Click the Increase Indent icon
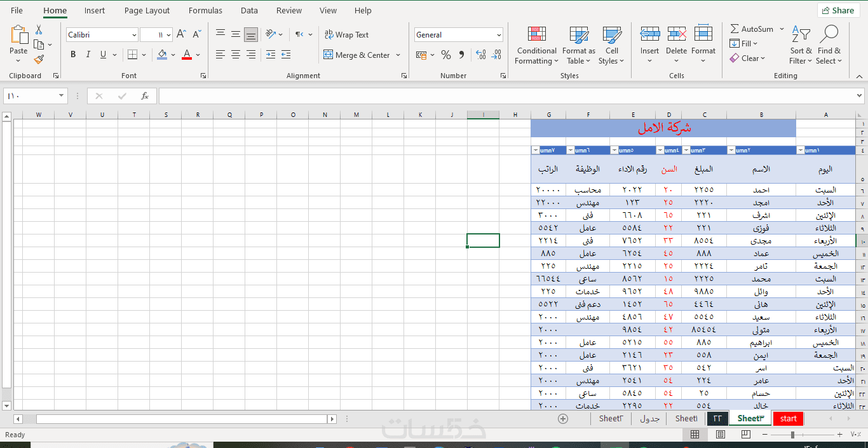 click(286, 55)
